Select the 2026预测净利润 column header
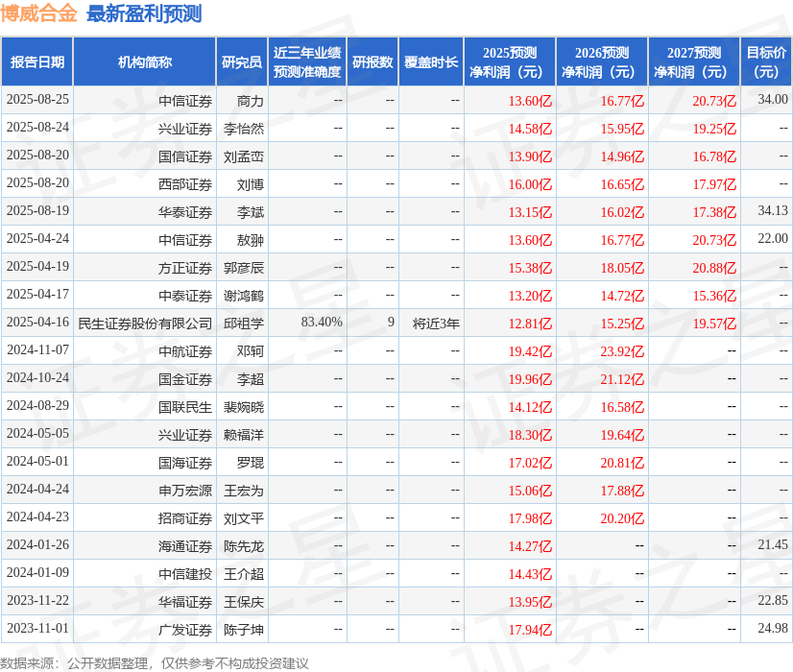 click(x=602, y=61)
